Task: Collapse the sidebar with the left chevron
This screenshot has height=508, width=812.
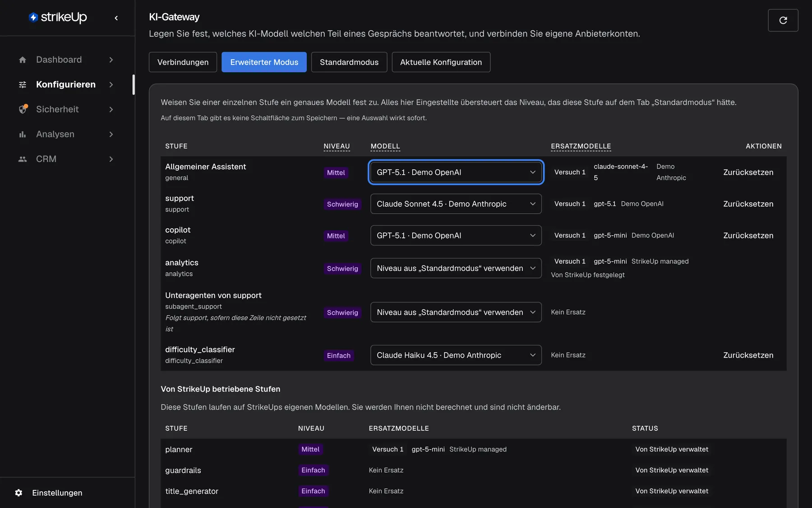Action: [x=116, y=18]
